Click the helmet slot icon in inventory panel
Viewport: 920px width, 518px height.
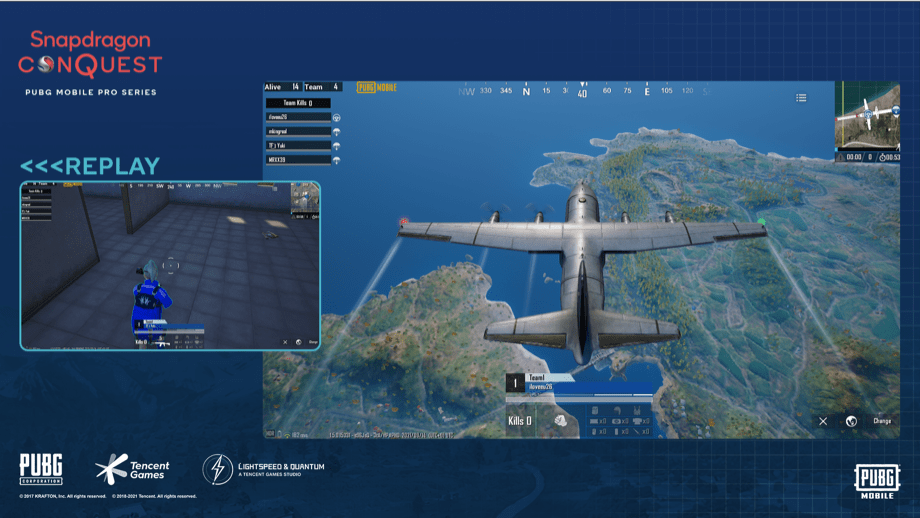click(617, 411)
